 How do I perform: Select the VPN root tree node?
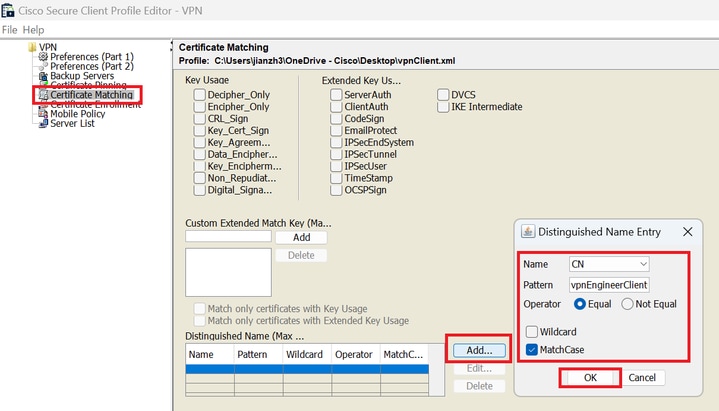pyautogui.click(x=48, y=47)
